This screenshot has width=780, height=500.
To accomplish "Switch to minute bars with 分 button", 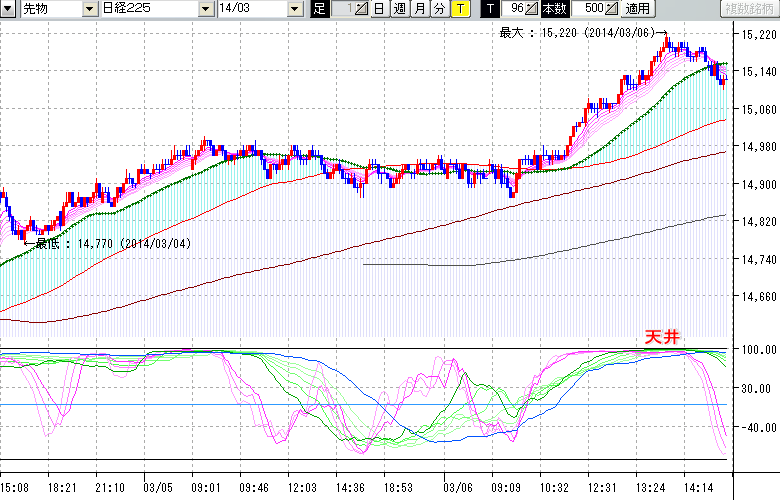I will 440,9.
